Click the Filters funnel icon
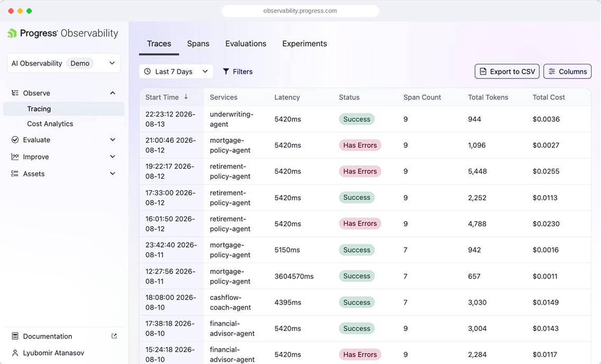601x364 pixels. [x=226, y=71]
